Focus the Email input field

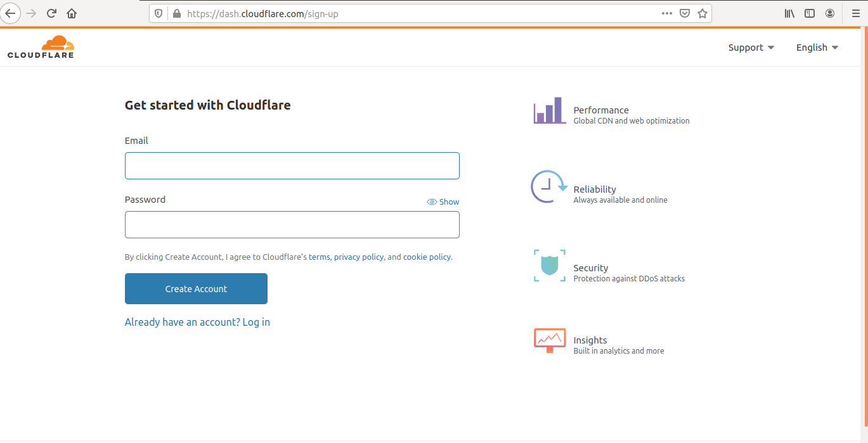click(292, 165)
